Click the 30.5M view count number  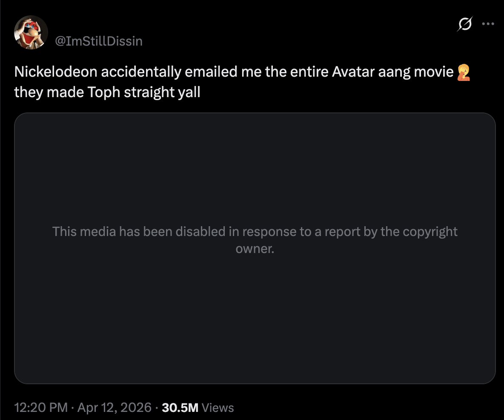point(180,408)
